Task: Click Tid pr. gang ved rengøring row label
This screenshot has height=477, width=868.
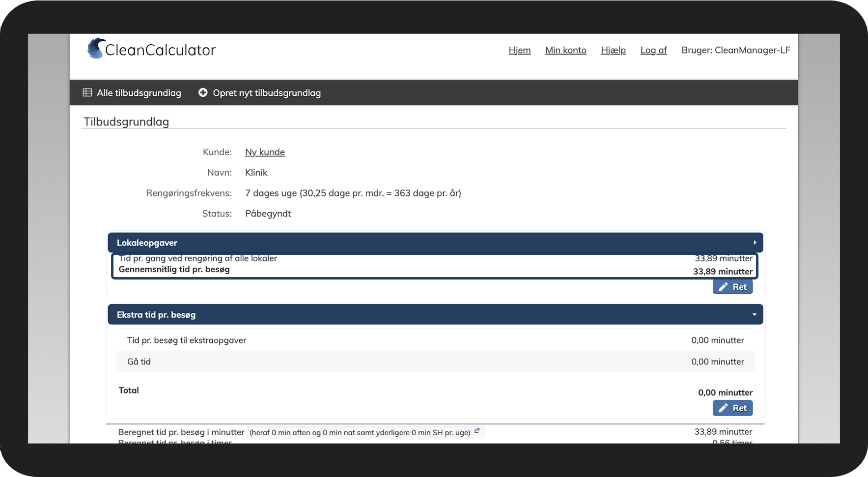Action: click(198, 258)
